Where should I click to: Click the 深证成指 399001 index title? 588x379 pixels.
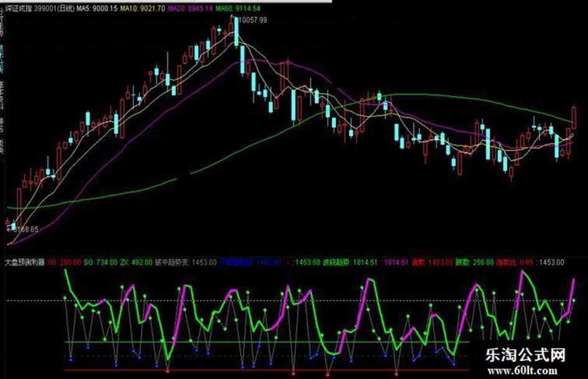[40, 8]
